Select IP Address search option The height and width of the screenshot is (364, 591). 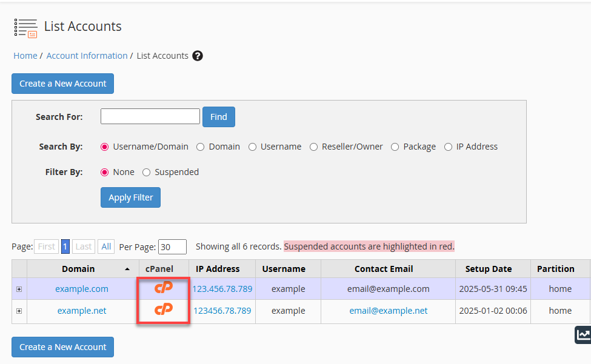coord(447,147)
